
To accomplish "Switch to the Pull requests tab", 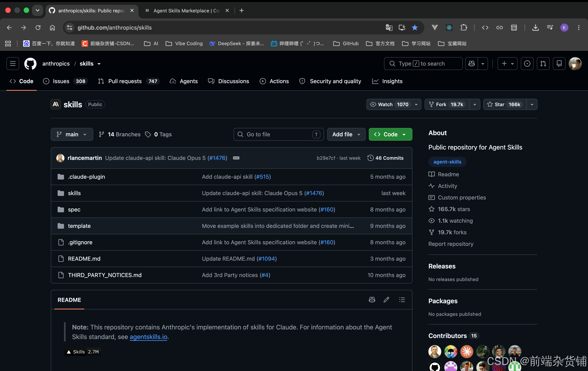I will (x=129, y=81).
